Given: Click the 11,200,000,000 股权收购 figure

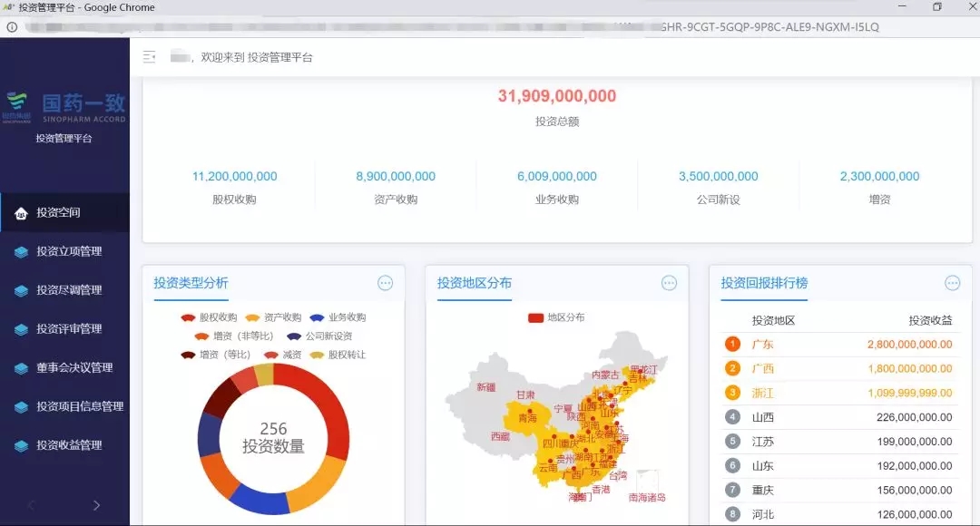Looking at the screenshot, I should tap(234, 176).
